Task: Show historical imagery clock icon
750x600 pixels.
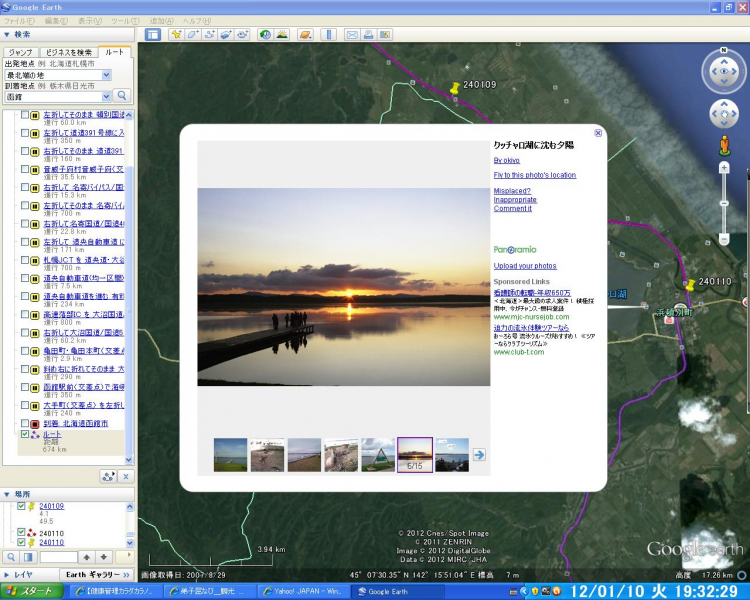Action: point(265,34)
